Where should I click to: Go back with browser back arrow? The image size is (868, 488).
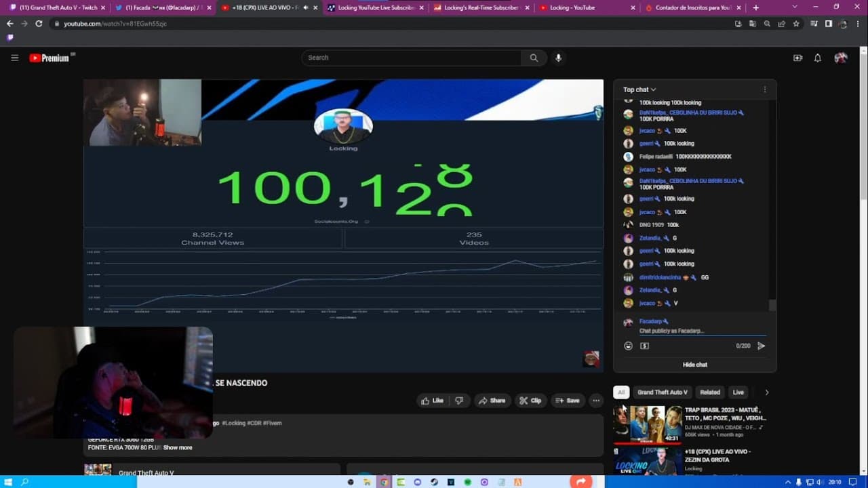[9, 23]
